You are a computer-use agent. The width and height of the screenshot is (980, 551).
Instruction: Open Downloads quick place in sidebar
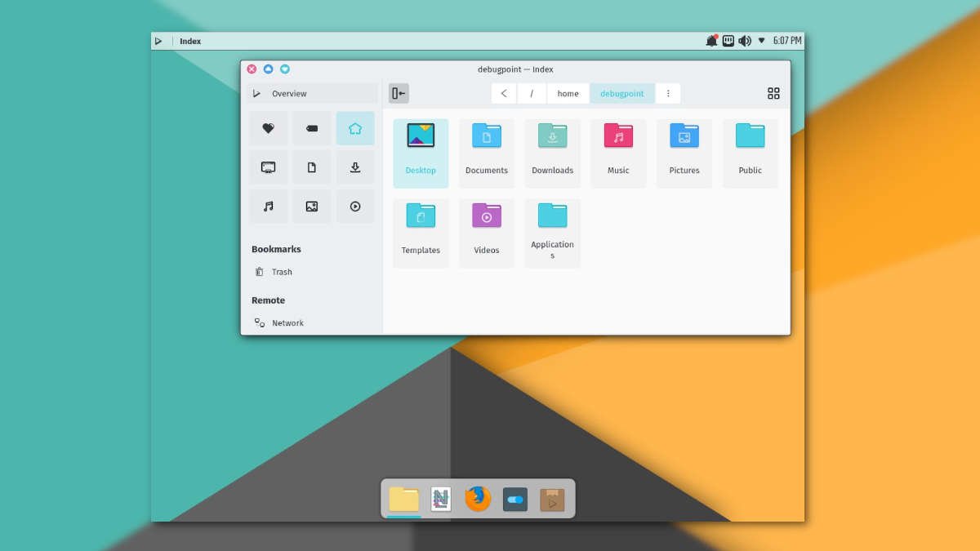tap(354, 167)
